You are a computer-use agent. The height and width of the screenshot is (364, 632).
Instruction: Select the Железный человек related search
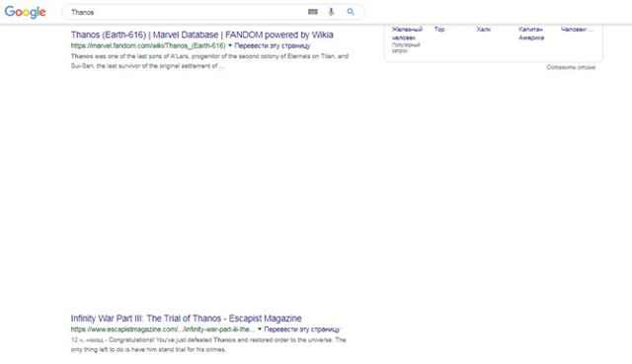[407, 33]
